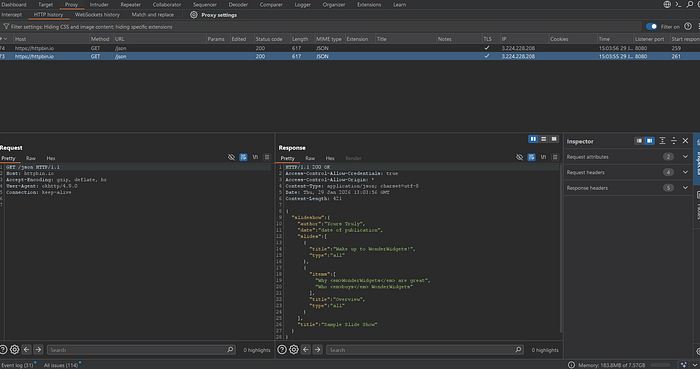Screen dimensions: 700x369
Task: Go to next Response search match
Action: coord(317,350)
